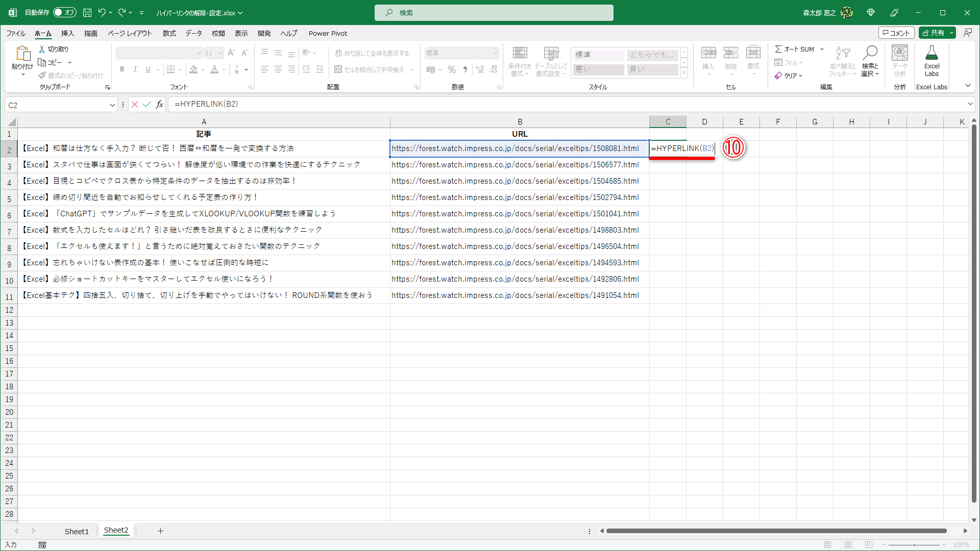Image resolution: width=980 pixels, height=551 pixels.
Task: Add a new sheet with the plus button
Action: (x=161, y=531)
